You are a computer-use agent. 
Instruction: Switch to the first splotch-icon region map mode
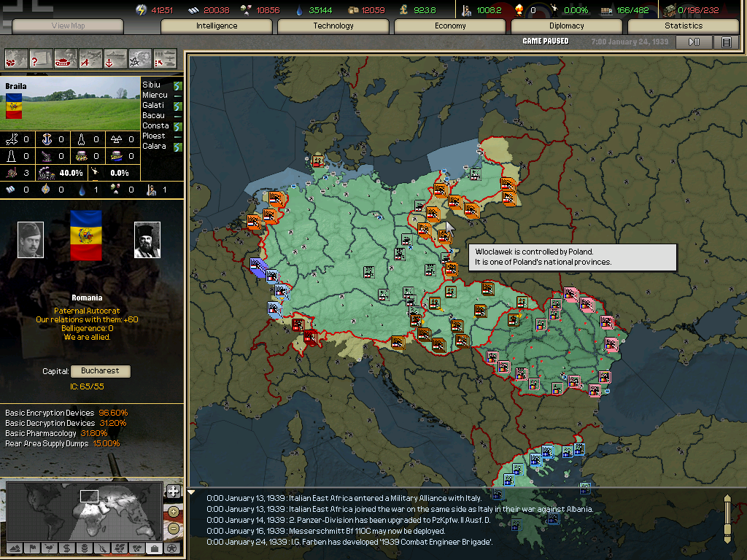[120, 548]
